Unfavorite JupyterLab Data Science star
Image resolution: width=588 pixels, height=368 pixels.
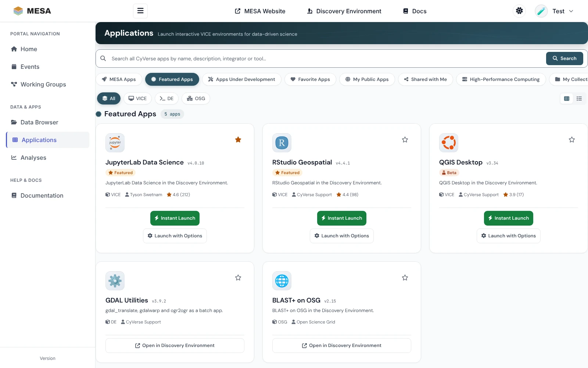tap(238, 139)
